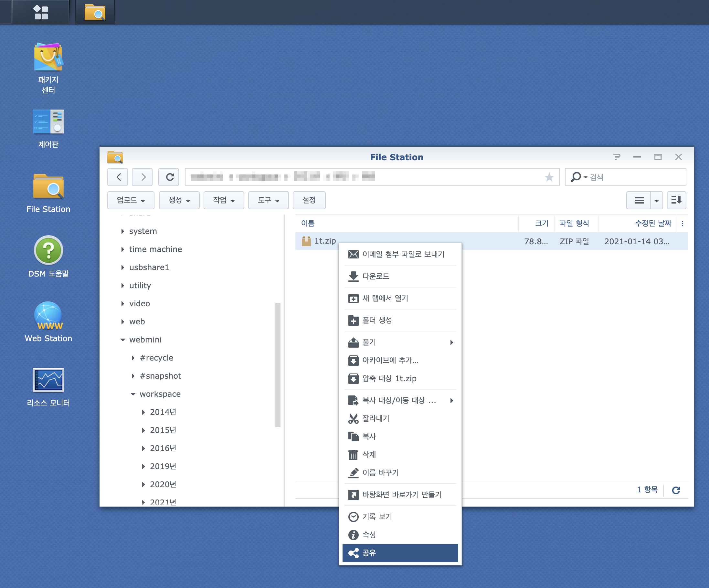Collapse the webmini folder tree
Viewport: 709px width, 588px height.
(123, 340)
